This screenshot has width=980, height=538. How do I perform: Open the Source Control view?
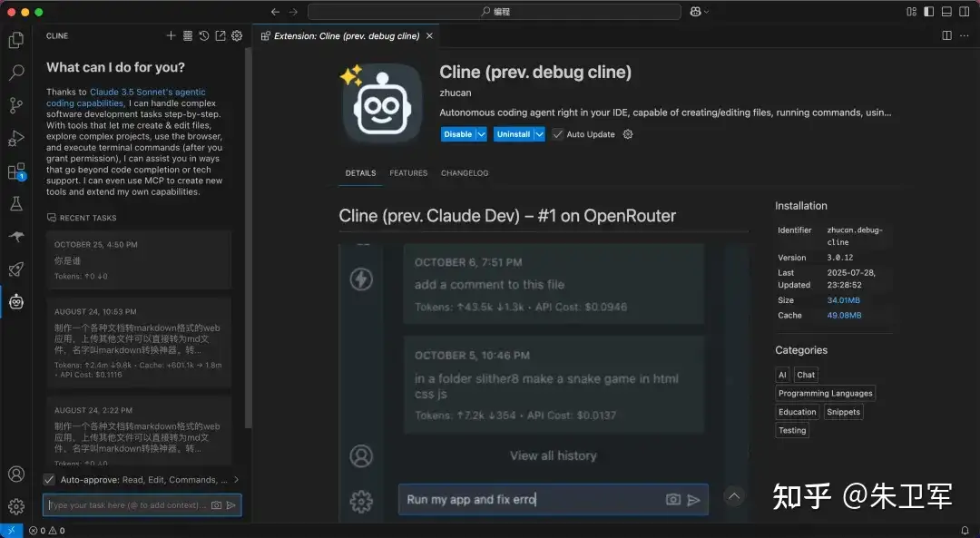(x=16, y=105)
